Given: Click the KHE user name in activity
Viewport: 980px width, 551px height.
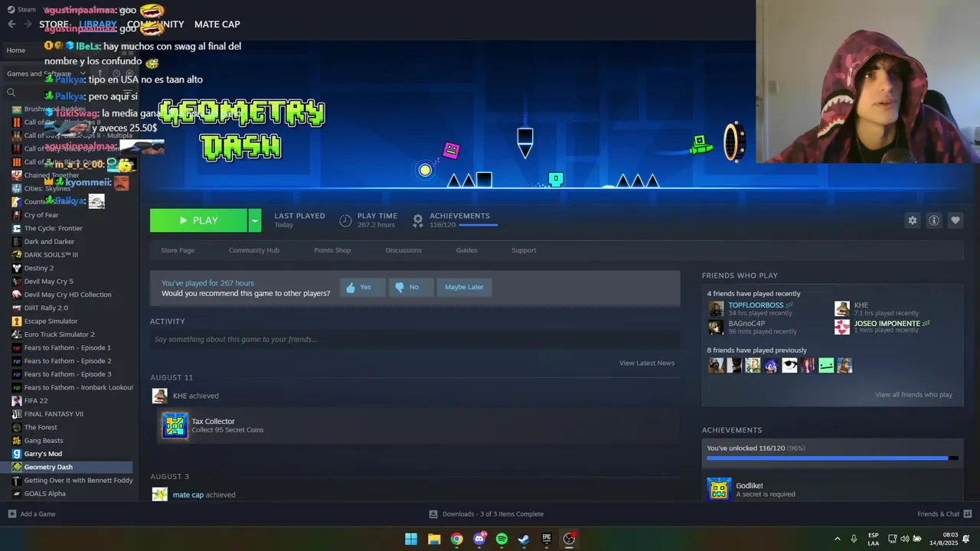Looking at the screenshot, I should point(180,396).
